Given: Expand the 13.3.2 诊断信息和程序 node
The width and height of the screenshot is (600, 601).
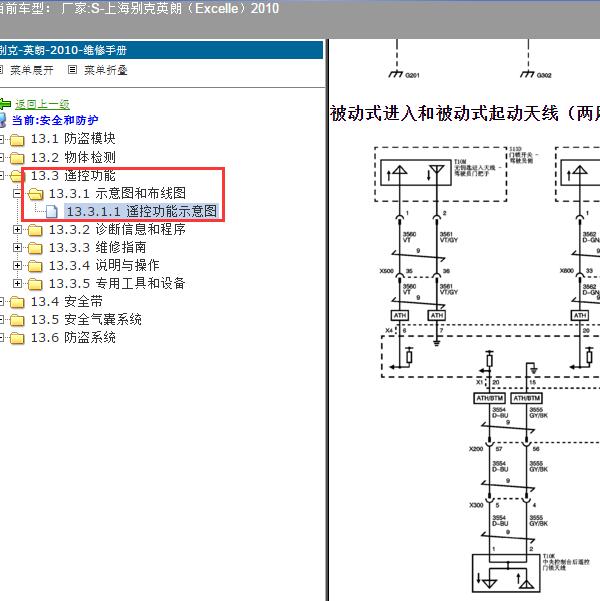Looking at the screenshot, I should pyautogui.click(x=17, y=230).
